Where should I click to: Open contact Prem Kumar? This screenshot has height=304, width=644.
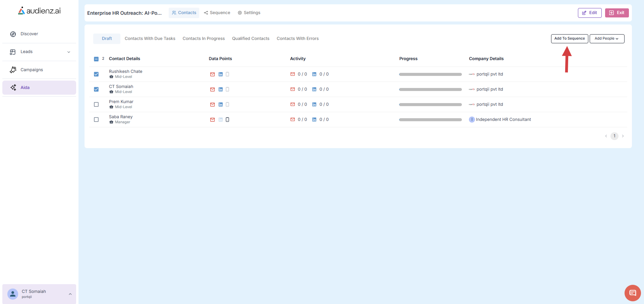[x=121, y=102]
